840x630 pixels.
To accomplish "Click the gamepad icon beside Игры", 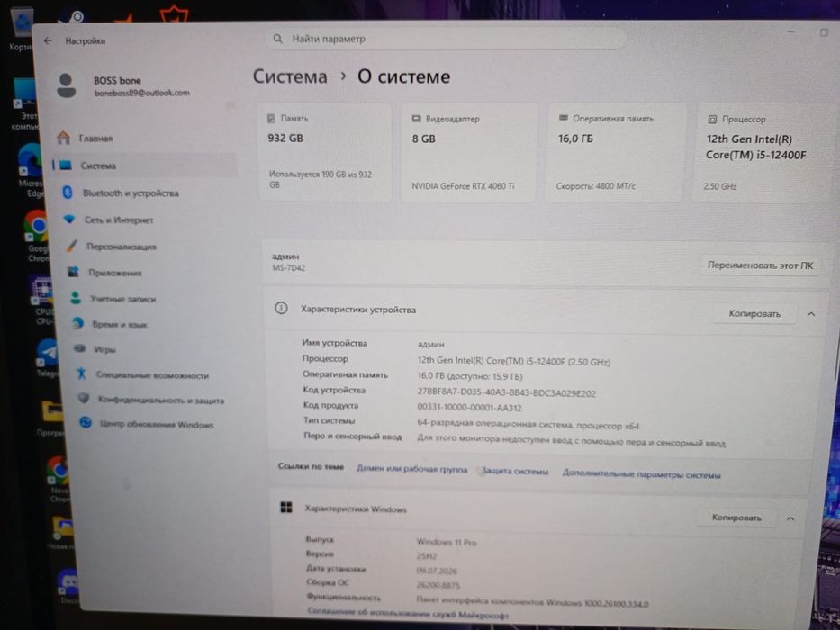I will [x=80, y=349].
